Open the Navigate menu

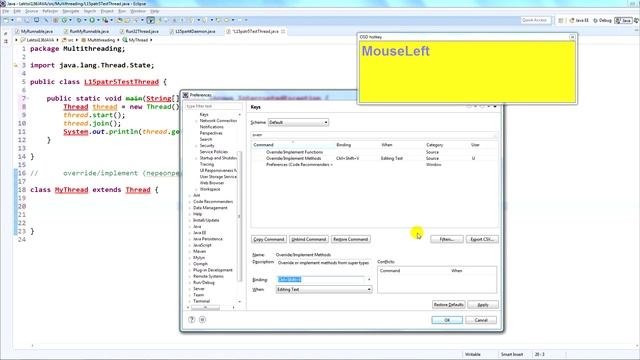pos(71,11)
